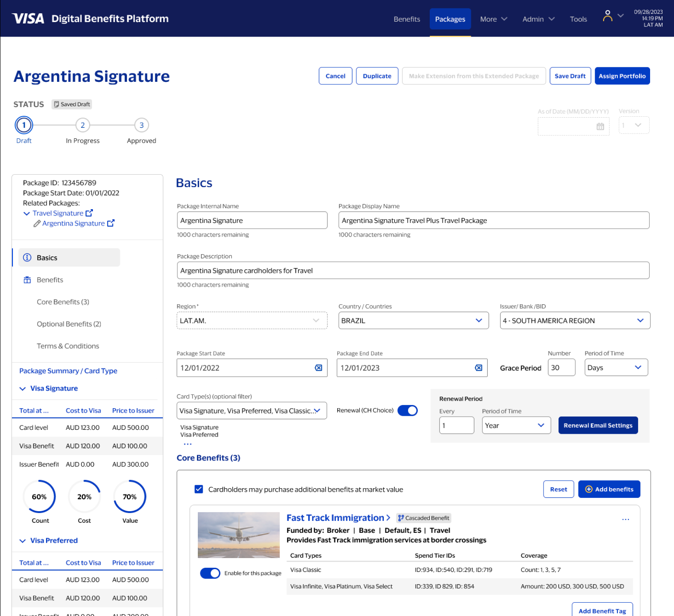
Task: Click the user profile icon in header
Action: coord(608,16)
